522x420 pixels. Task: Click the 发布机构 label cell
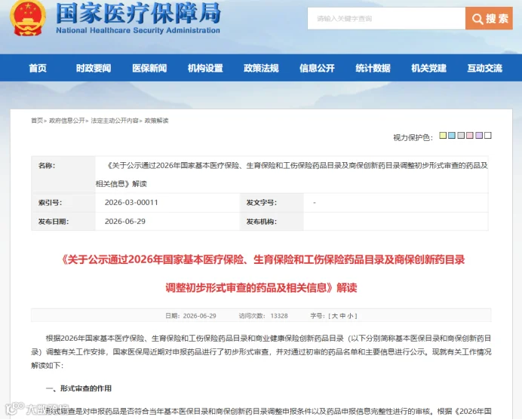coord(272,222)
